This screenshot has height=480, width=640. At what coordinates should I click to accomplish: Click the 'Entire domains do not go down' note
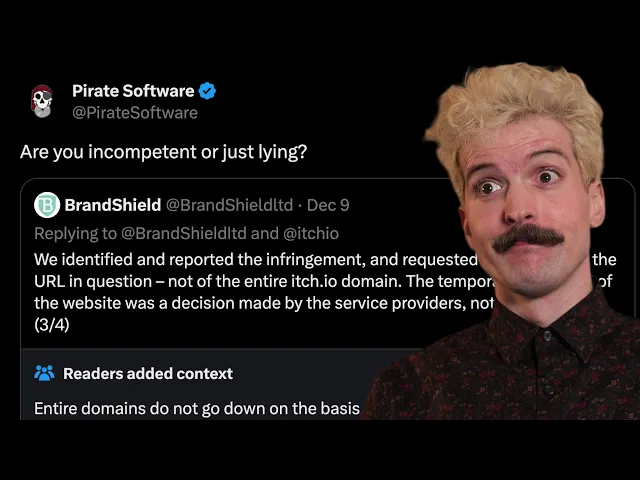point(197,409)
